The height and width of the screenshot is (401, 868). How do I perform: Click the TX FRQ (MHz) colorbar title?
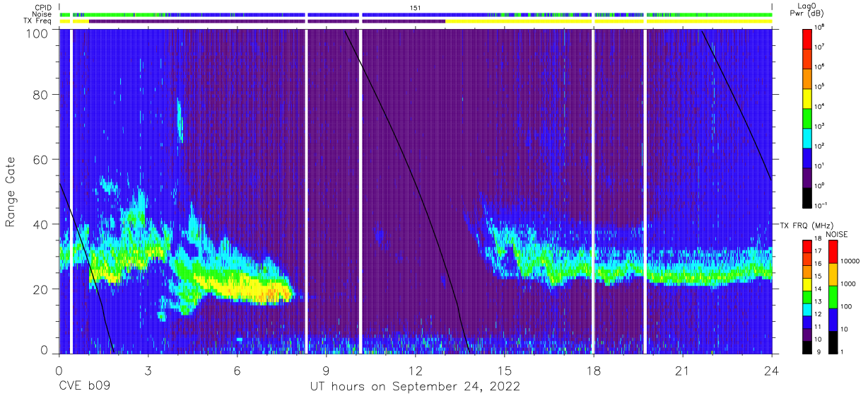click(x=806, y=226)
